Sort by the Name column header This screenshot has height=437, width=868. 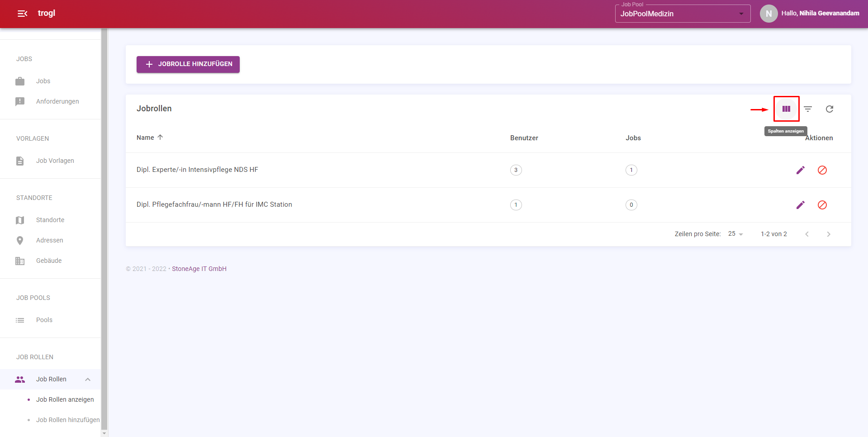145,138
